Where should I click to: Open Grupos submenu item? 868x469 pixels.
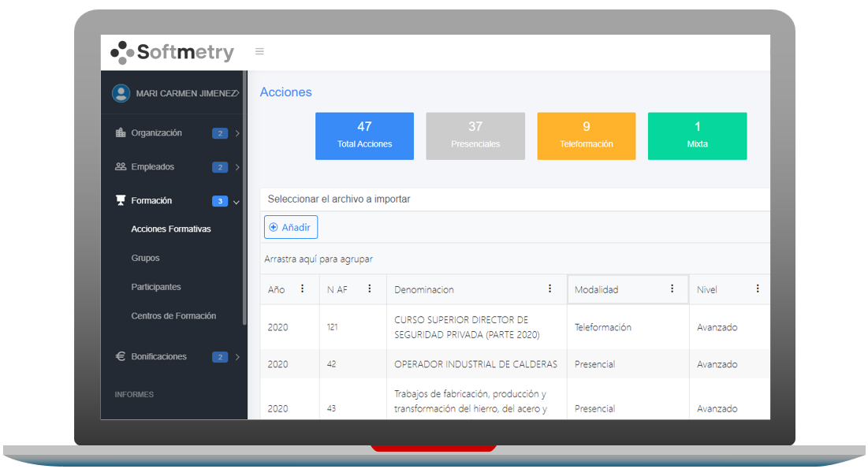click(x=145, y=258)
